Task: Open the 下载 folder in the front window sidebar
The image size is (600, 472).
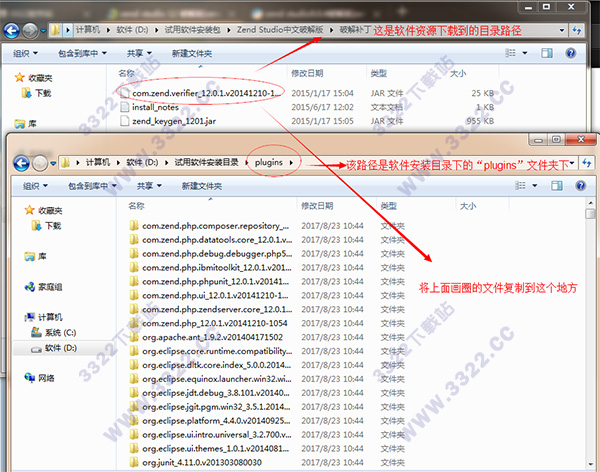Action: coord(46,226)
